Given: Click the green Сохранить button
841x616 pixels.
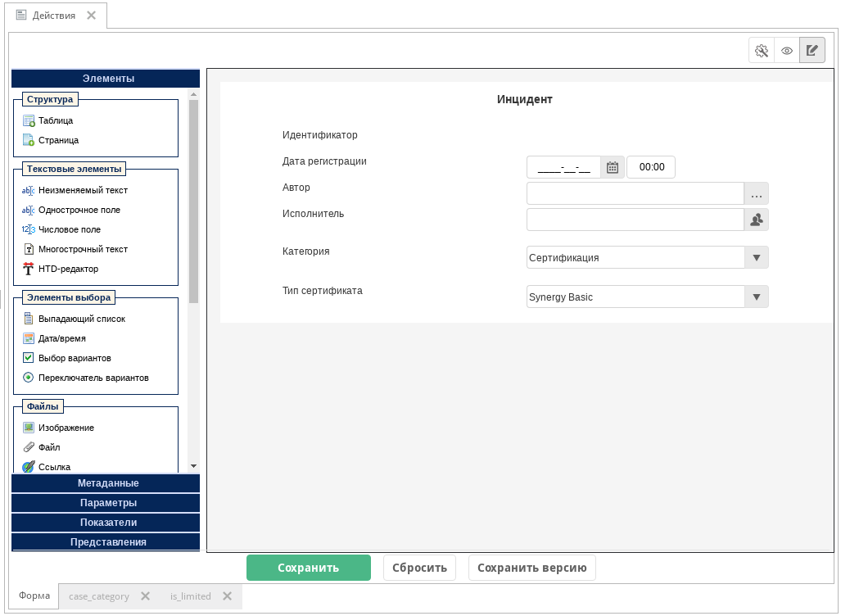Looking at the screenshot, I should (309, 568).
